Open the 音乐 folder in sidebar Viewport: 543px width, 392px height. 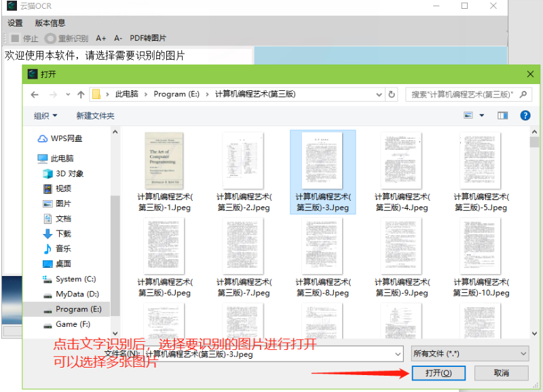point(57,249)
